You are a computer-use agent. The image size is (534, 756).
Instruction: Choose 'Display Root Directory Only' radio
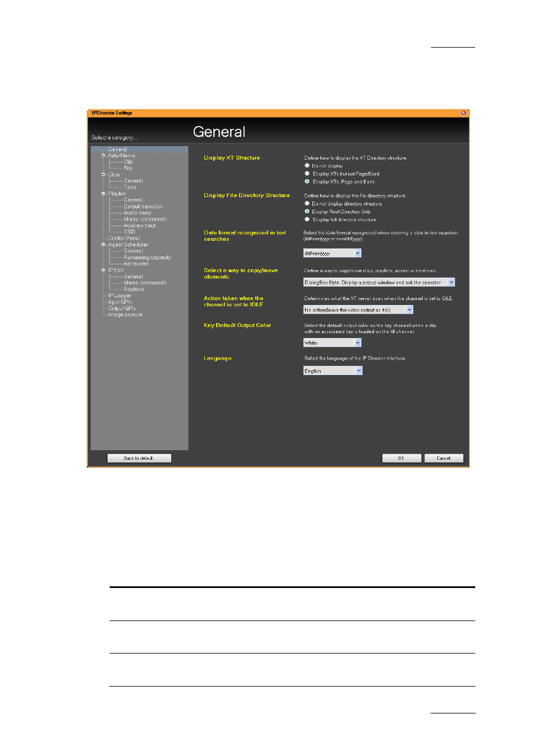coord(307,212)
